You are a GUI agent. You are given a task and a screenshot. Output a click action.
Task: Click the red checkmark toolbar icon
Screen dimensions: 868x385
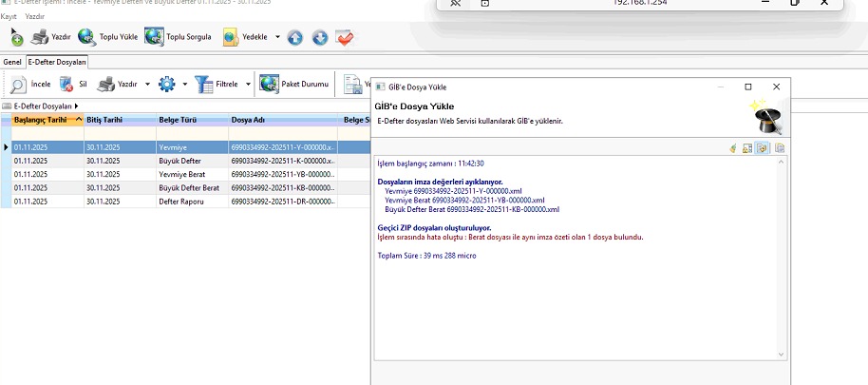click(345, 38)
